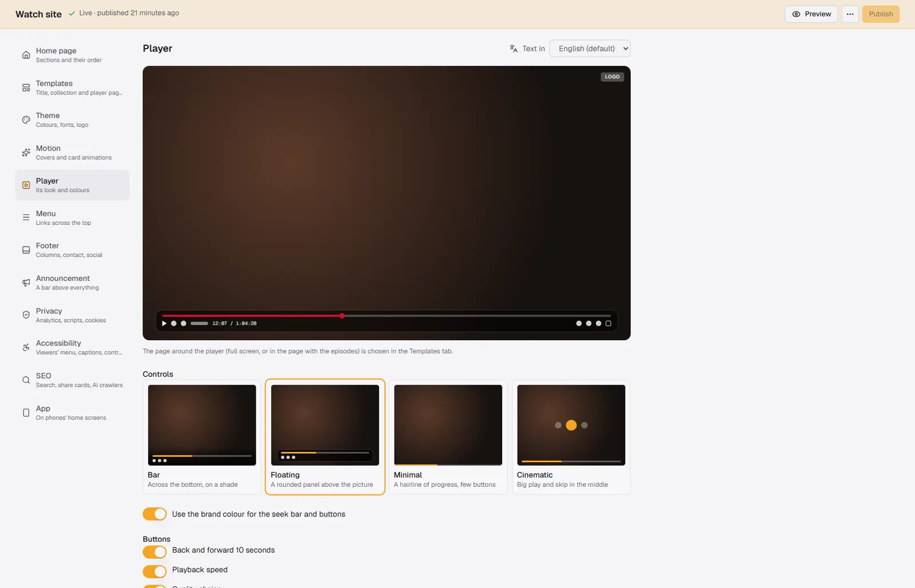
Task: Toggle brand colour for seek bar and buttons
Action: point(154,514)
